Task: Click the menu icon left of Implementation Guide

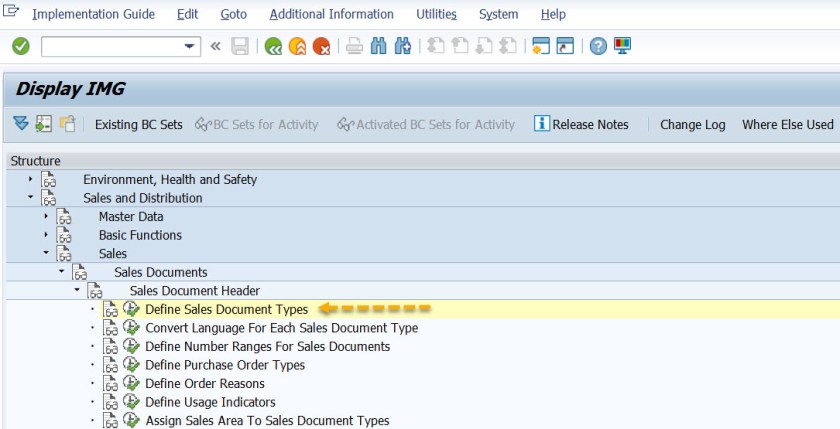Action: 11,11
